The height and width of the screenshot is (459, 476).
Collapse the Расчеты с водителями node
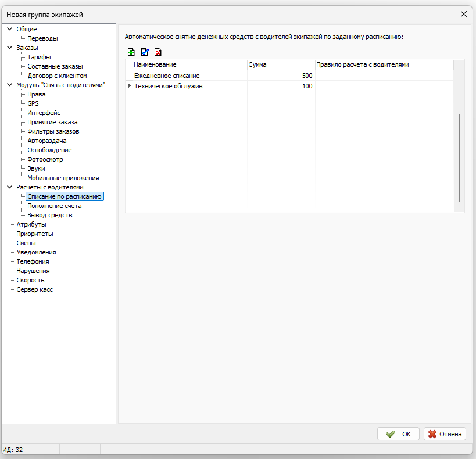pyautogui.click(x=9, y=187)
